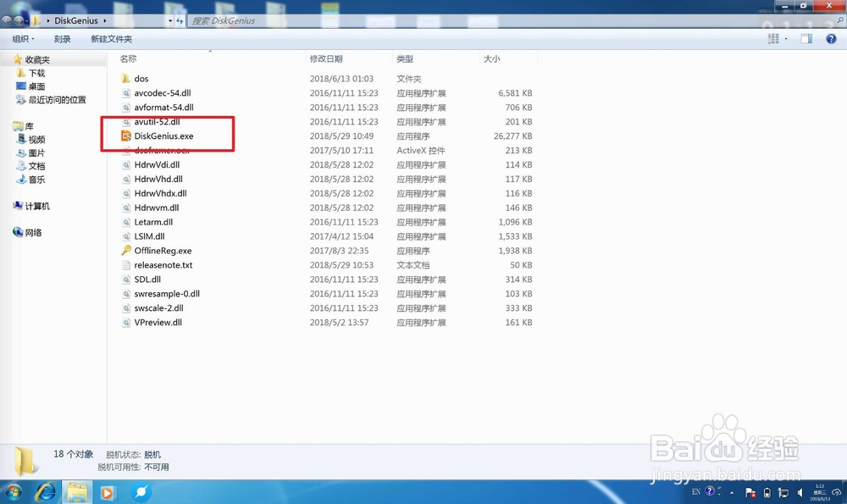Click the 刻录 toolbar button
Image resolution: width=847 pixels, height=504 pixels.
pyautogui.click(x=62, y=39)
